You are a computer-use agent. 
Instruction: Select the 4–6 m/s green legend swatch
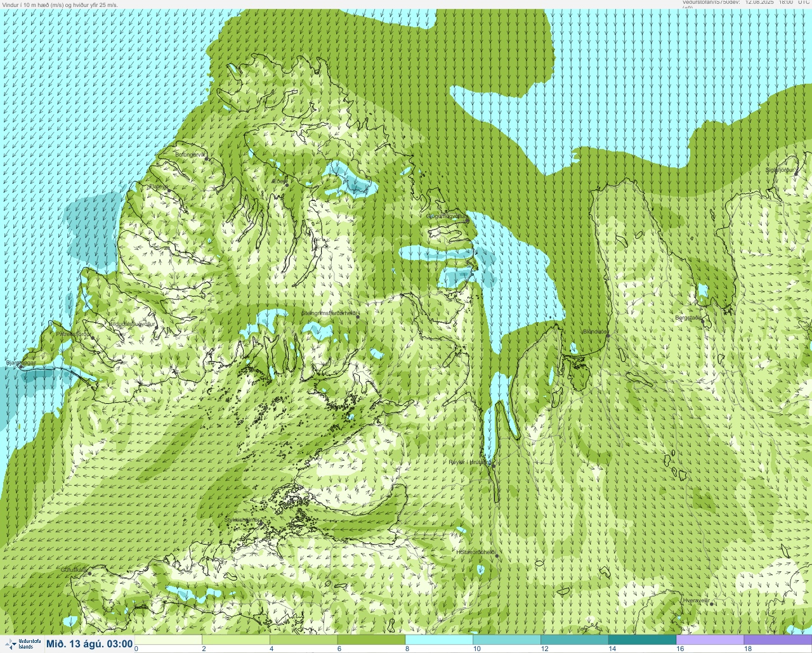[304, 640]
